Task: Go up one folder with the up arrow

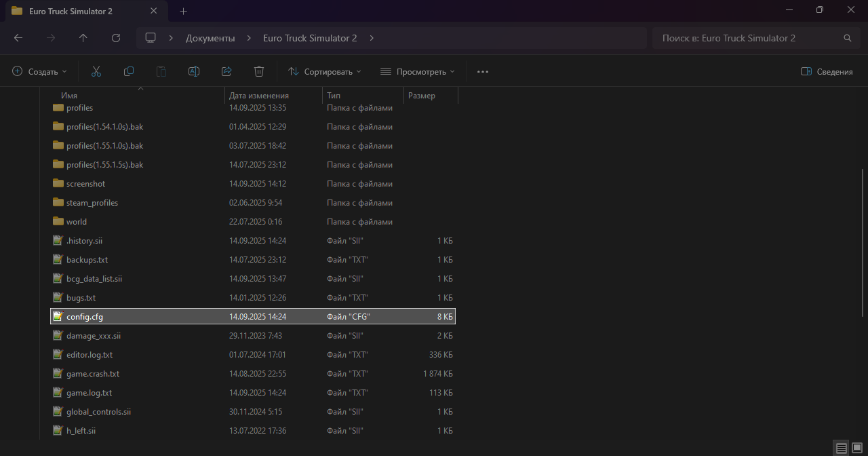Action: (x=83, y=38)
